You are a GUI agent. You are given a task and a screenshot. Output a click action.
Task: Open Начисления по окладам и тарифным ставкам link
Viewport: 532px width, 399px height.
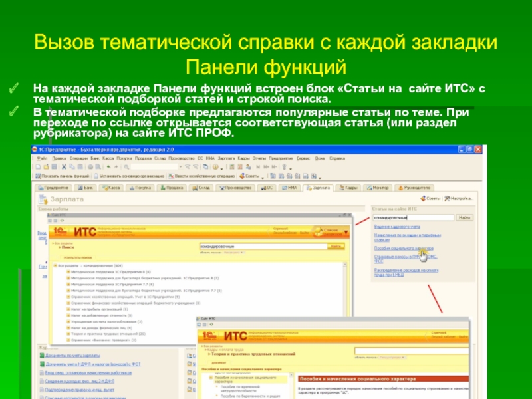click(408, 237)
